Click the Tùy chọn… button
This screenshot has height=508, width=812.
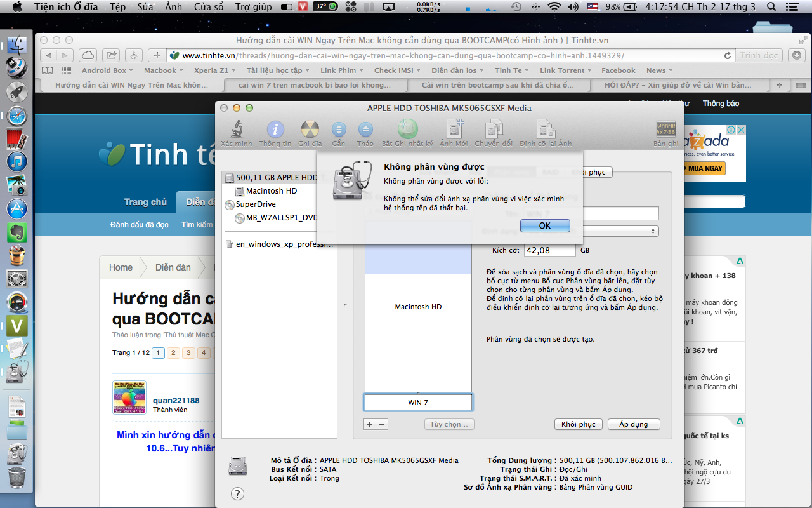(x=449, y=424)
